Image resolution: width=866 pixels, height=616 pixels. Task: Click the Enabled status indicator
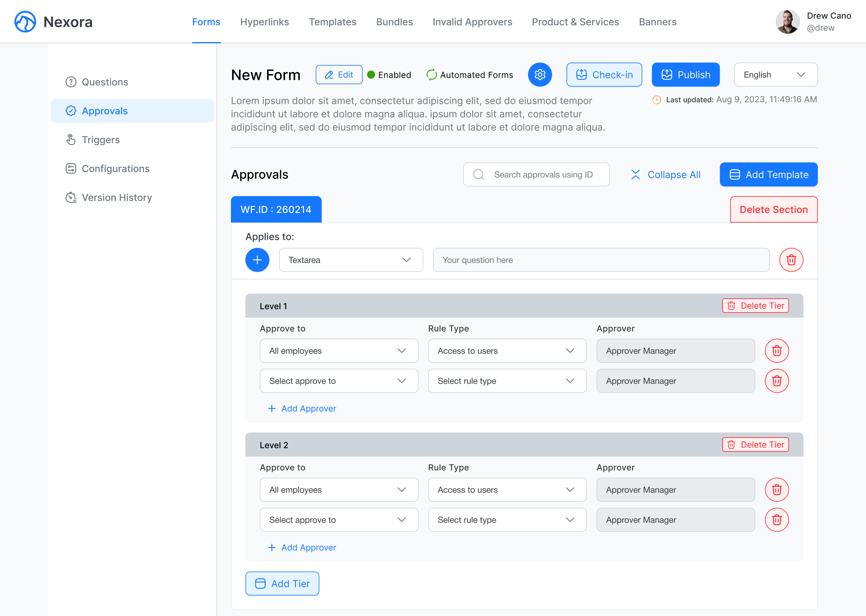click(x=388, y=75)
